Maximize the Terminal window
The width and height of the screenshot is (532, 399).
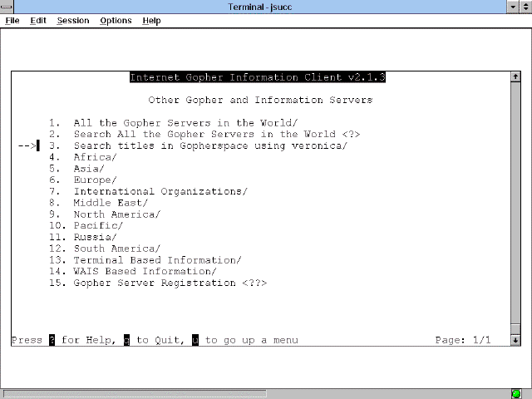[x=525, y=7]
